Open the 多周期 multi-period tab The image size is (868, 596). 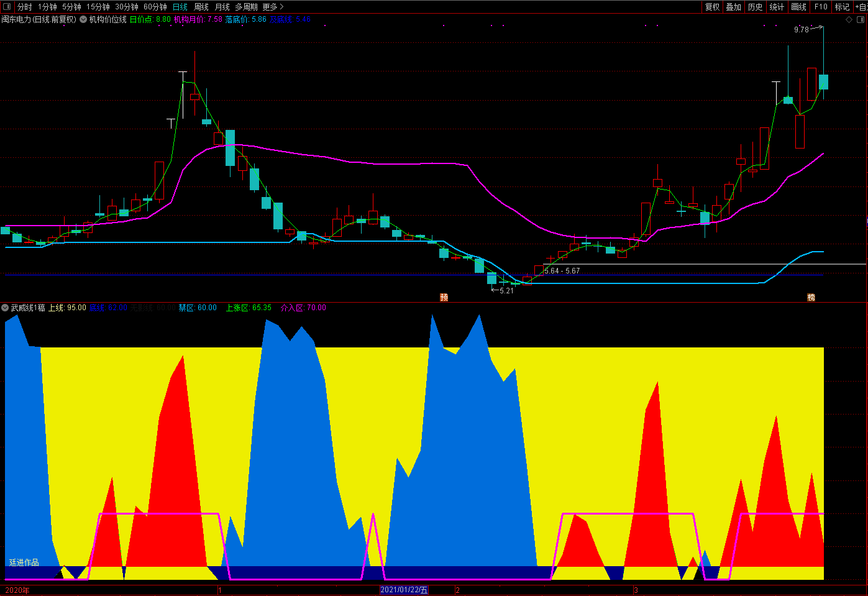246,7
